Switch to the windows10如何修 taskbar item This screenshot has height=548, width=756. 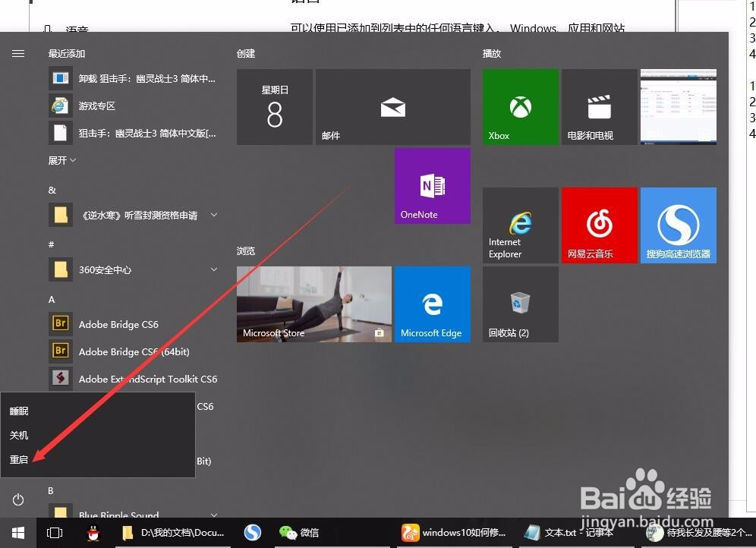pyautogui.click(x=454, y=533)
